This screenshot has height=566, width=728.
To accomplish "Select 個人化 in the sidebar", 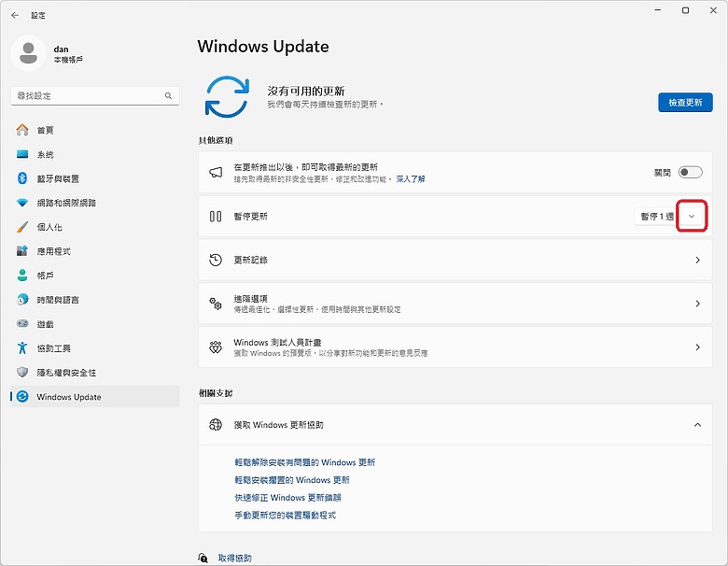I will click(49, 227).
